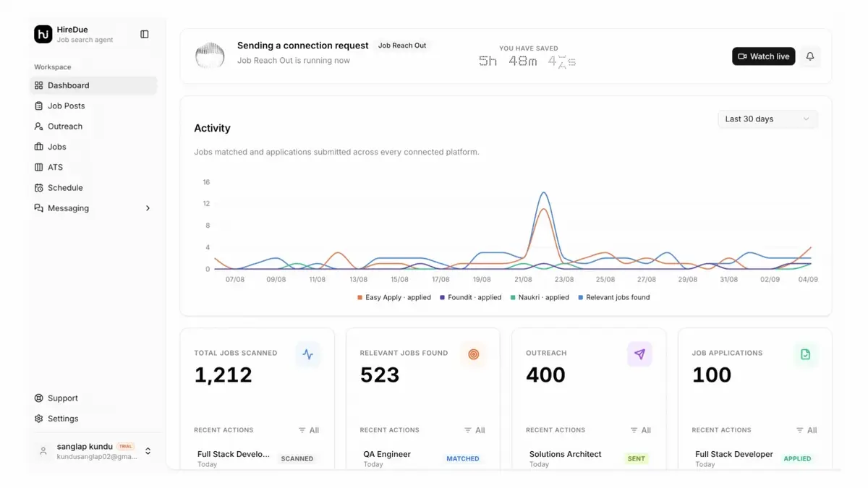
Task: Click the TRIAL badge
Action: [x=126, y=447]
